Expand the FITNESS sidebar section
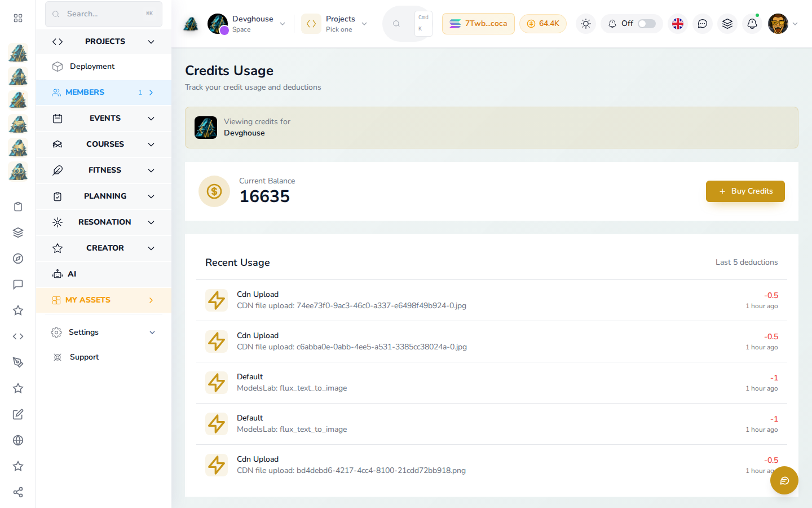Viewport: 812px width, 508px height. [104, 170]
